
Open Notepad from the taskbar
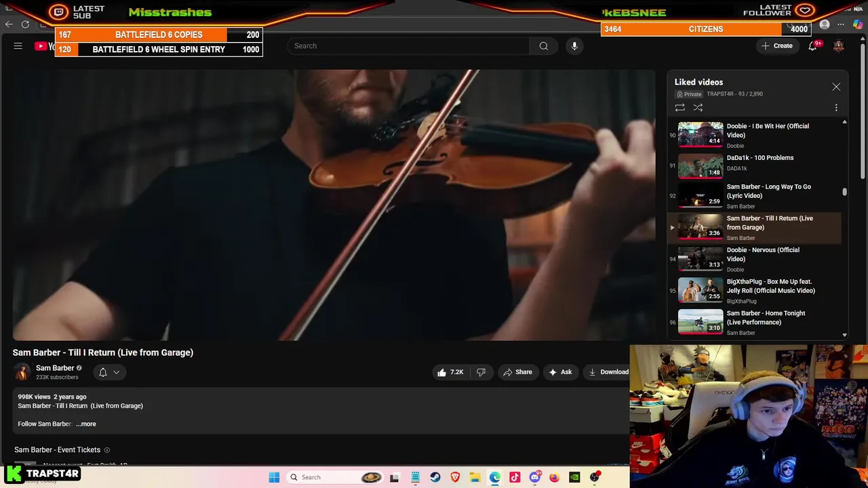[x=415, y=477]
